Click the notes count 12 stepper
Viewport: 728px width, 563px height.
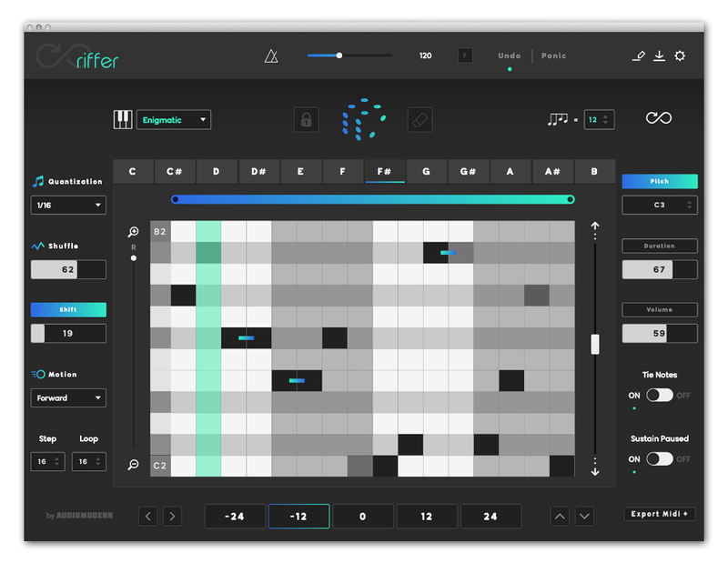(x=599, y=120)
